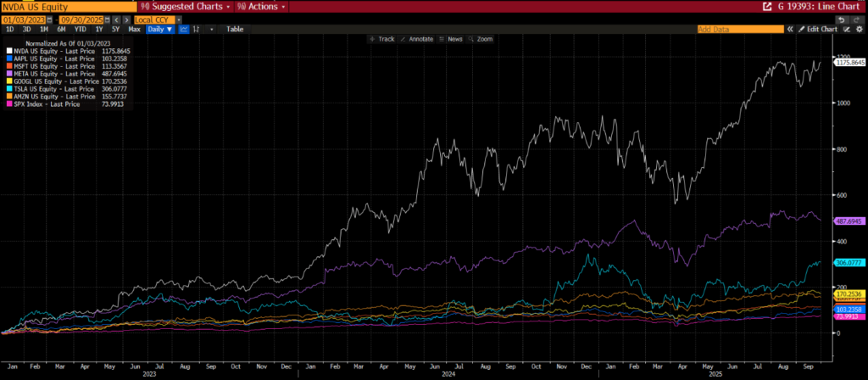The height and width of the screenshot is (380, 868).
Task: Open chart settings gear icon
Action: [859, 29]
